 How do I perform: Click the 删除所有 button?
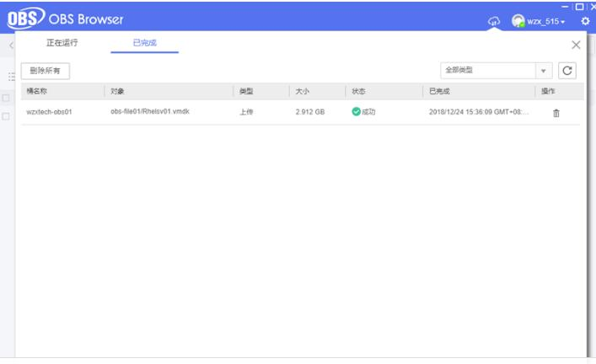[x=46, y=71]
